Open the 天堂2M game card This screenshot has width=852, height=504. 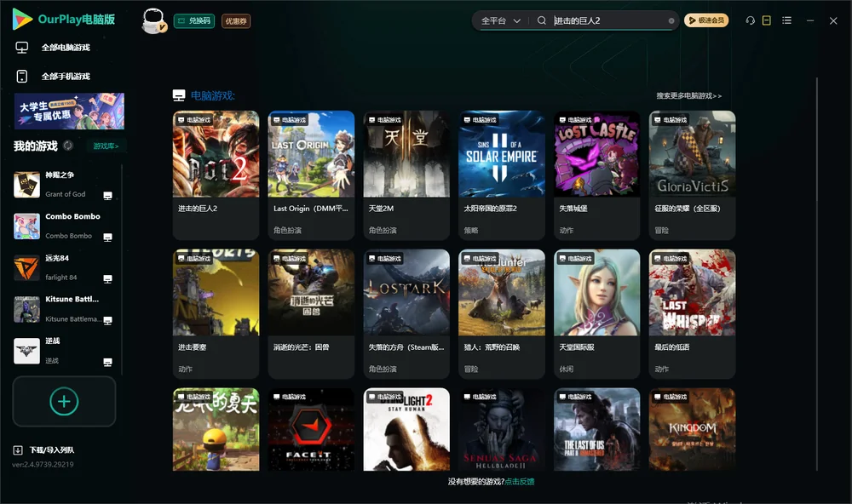coord(406,175)
